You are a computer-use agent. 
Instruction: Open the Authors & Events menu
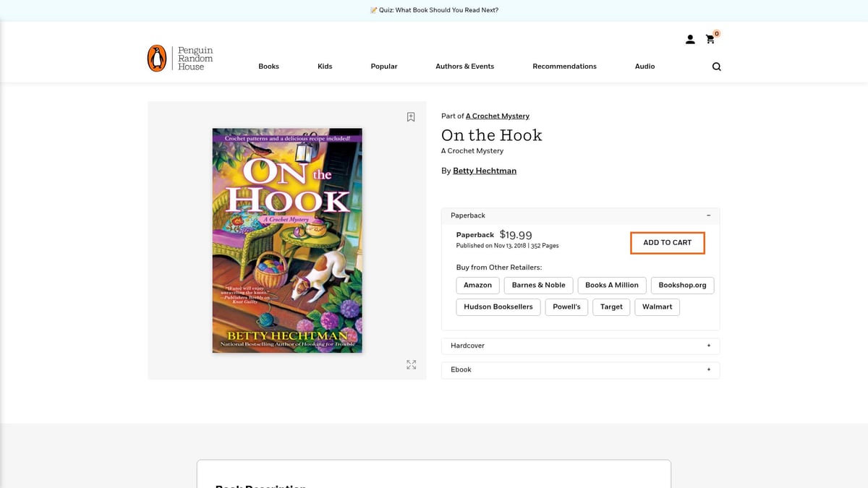point(464,67)
